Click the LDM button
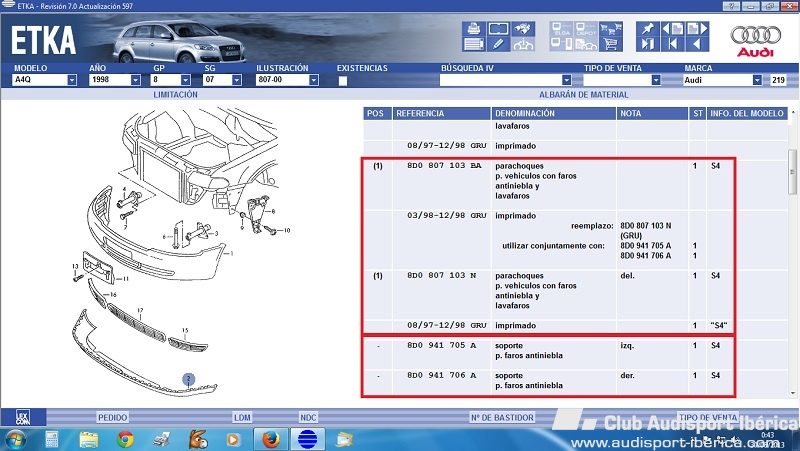The height and width of the screenshot is (451, 800). (242, 417)
